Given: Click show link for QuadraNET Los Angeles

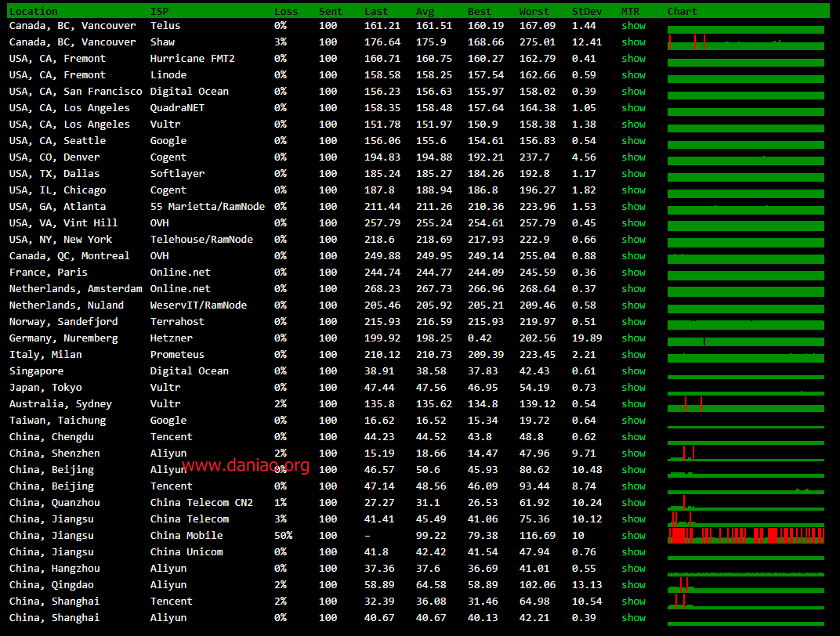Looking at the screenshot, I should pos(633,108).
